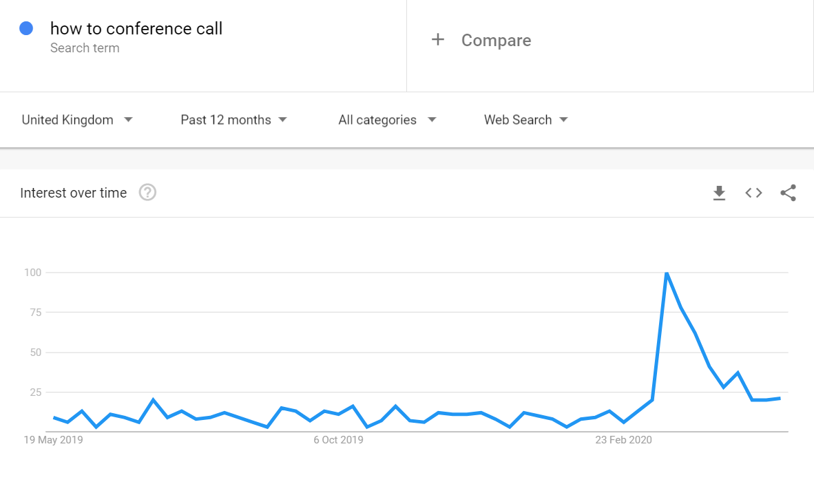
Task: Click the Compare label text
Action: coord(496,41)
